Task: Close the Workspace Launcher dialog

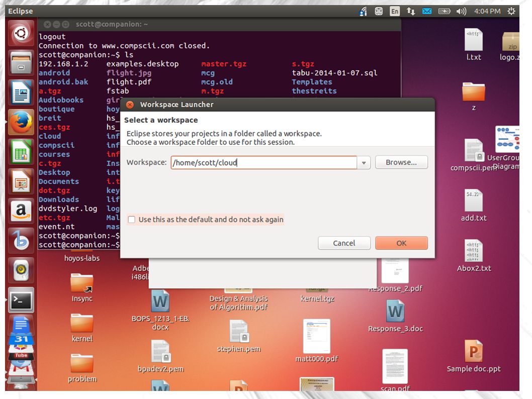Action: [x=130, y=105]
